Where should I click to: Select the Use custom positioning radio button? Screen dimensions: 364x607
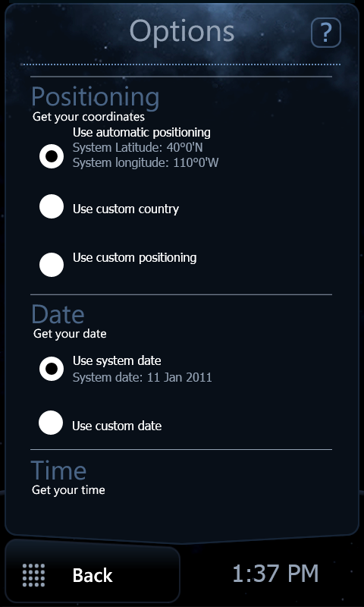click(52, 265)
